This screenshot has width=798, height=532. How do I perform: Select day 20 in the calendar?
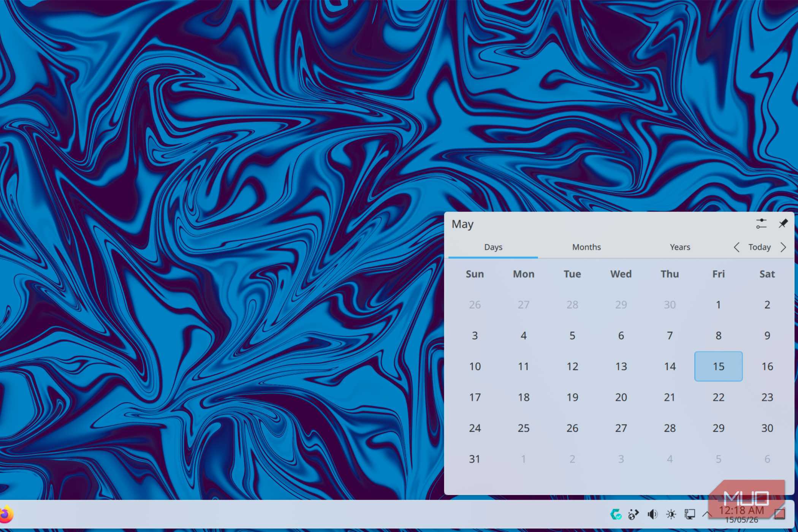[621, 397]
